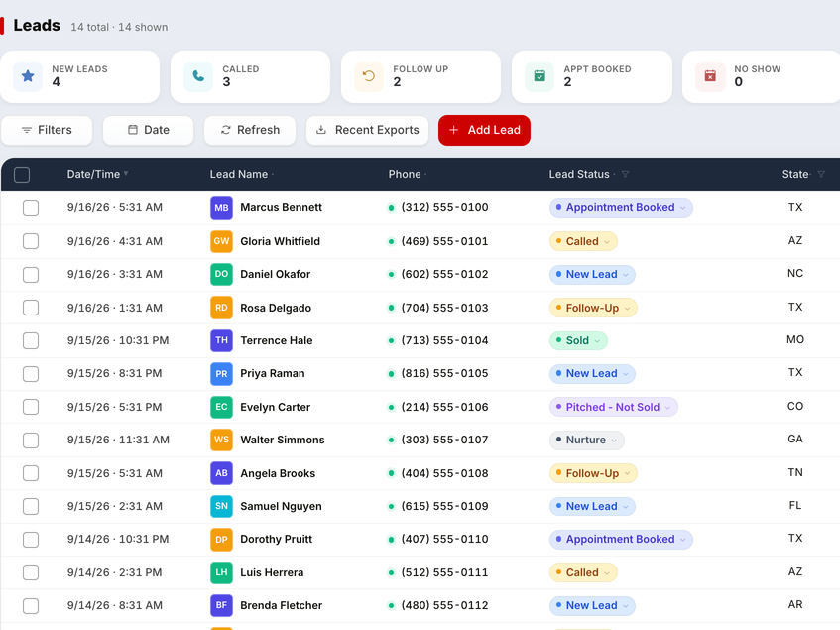Screen dimensions: 840x630
Task: Open Dorothy Pruitt's Appointment Booked status dropdown
Action: tap(621, 540)
